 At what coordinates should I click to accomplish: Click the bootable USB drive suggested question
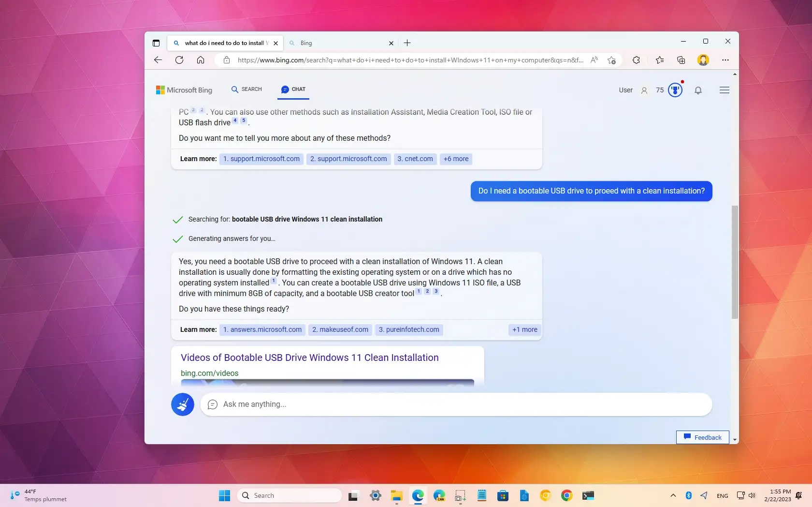[x=591, y=191]
